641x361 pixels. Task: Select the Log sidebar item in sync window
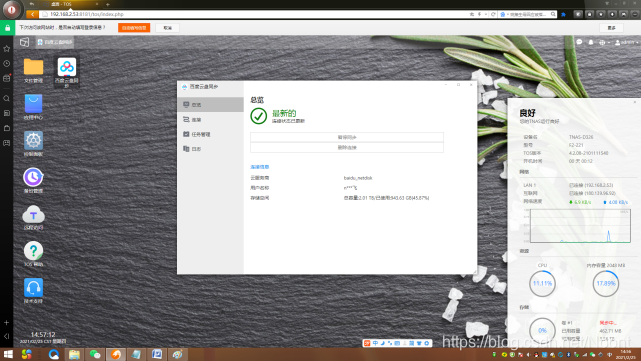point(211,149)
